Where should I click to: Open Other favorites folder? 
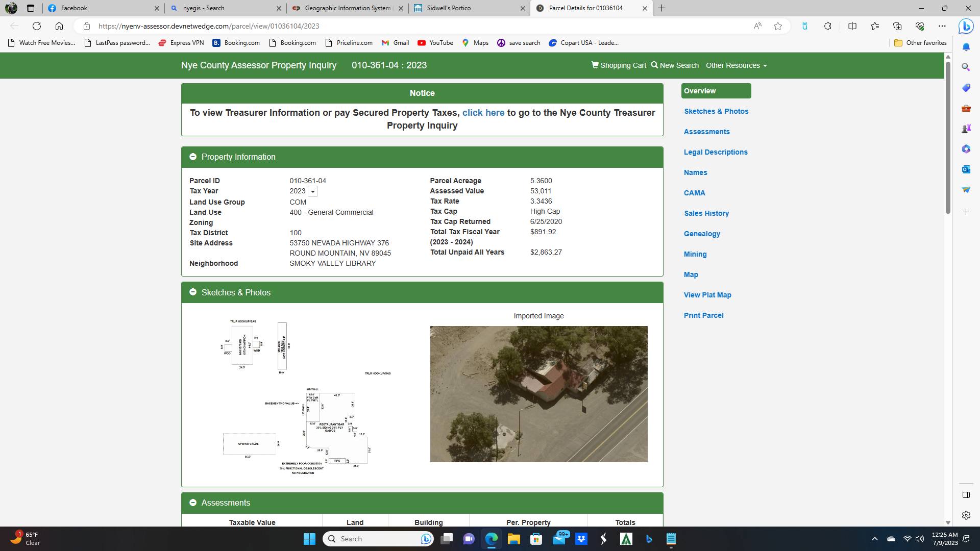click(921, 43)
